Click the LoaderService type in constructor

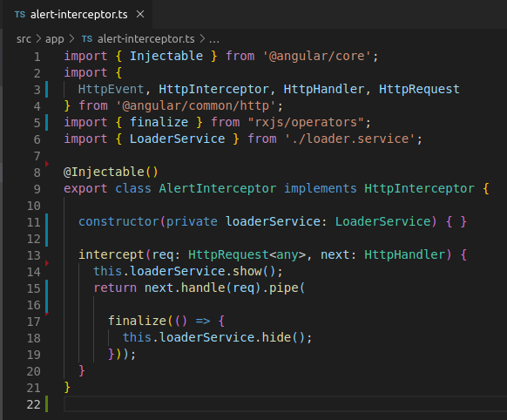click(383, 221)
